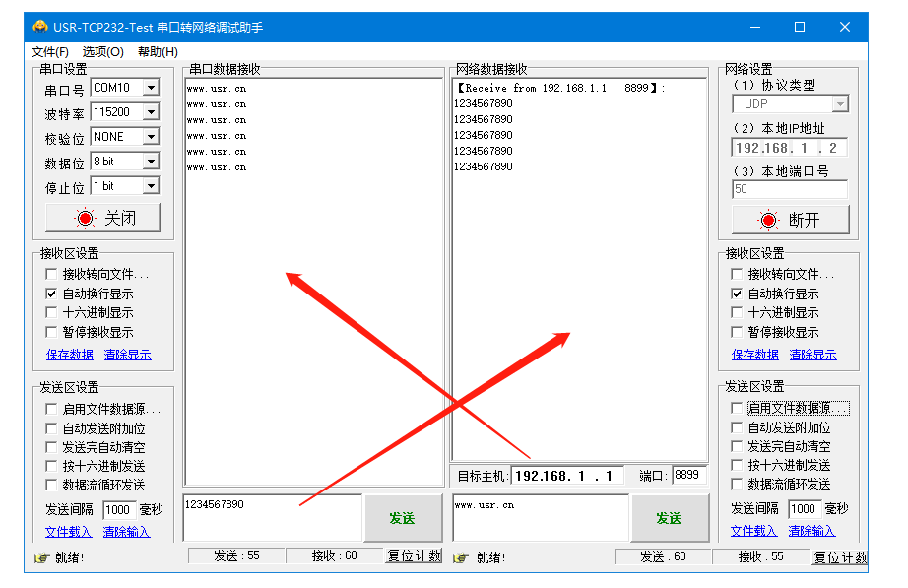Click the 断开 network button
The height and width of the screenshot is (588, 908).
(x=791, y=220)
